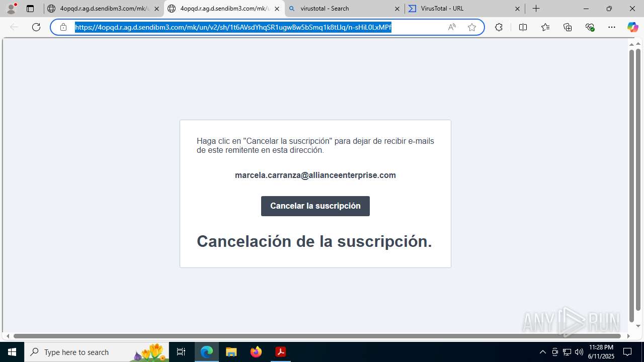
Task: Show hidden system tray icons
Action: (542, 352)
